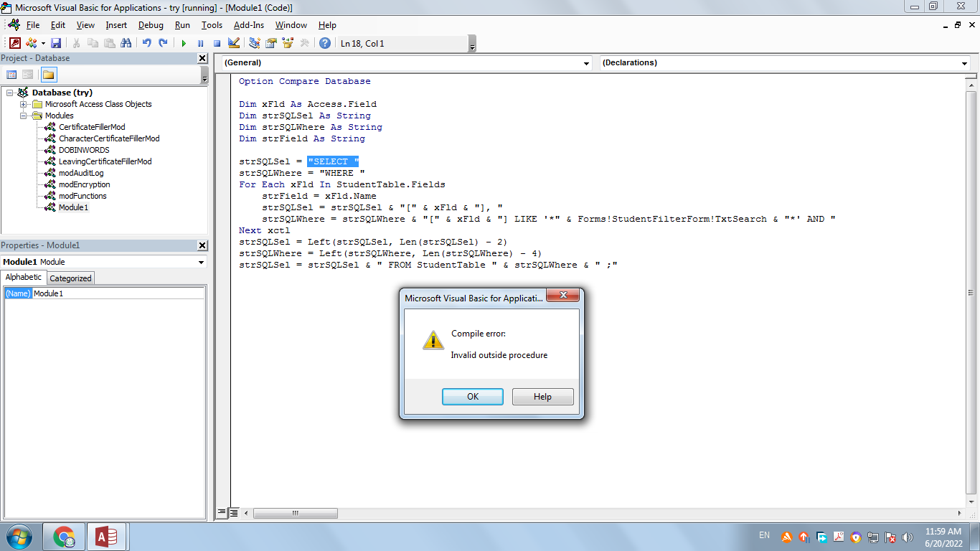Screen dimensions: 980x551
Task: Click the volume speaker tray icon
Action: pyautogui.click(x=907, y=537)
